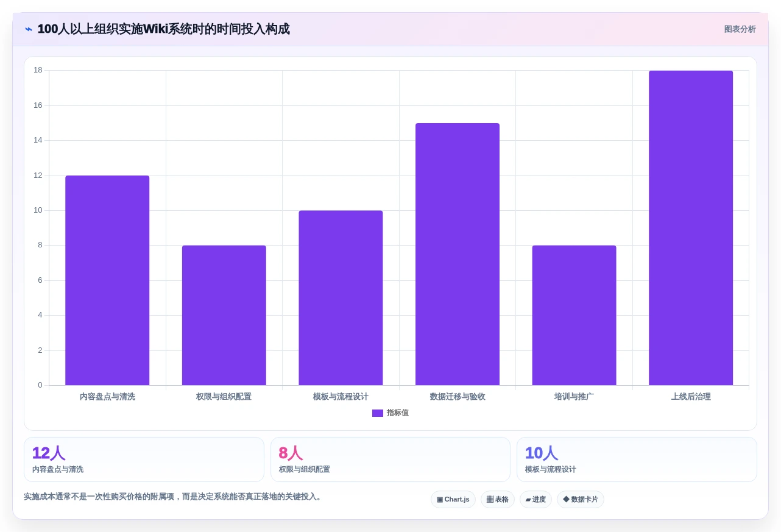Open the 10人 模板与流程设计 data card
Image resolution: width=781 pixels, height=532 pixels.
tap(637, 459)
